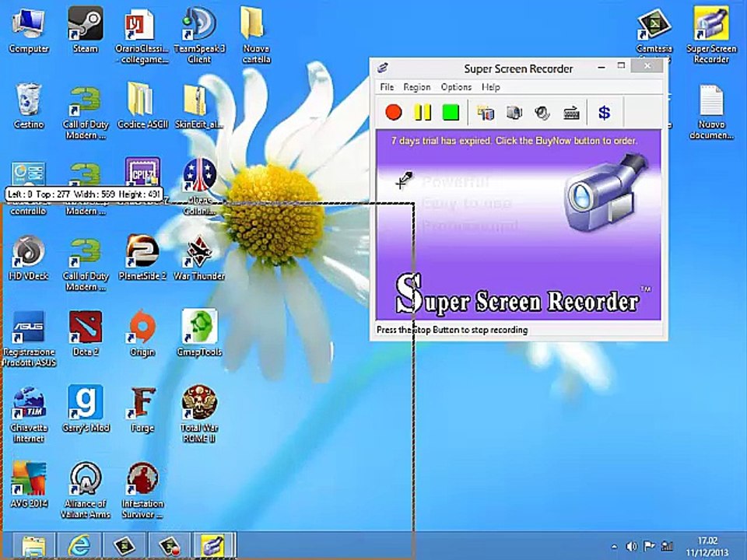Select the Garry's Mod shortcut

[86, 410]
